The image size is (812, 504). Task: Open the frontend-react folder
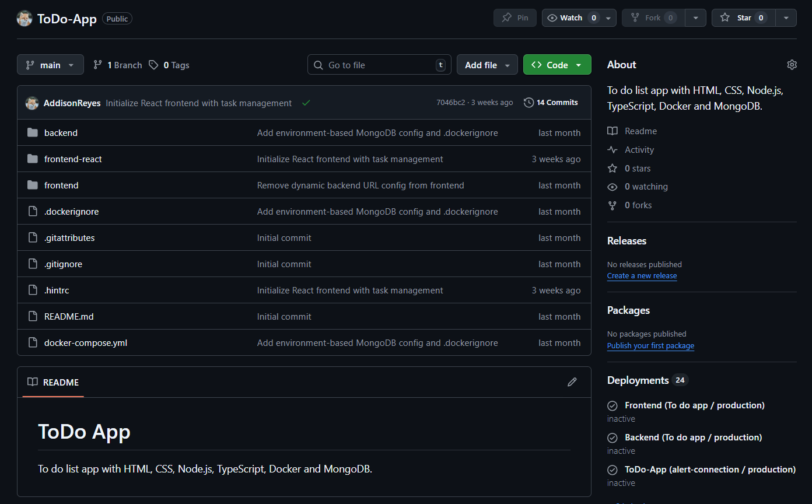click(73, 159)
